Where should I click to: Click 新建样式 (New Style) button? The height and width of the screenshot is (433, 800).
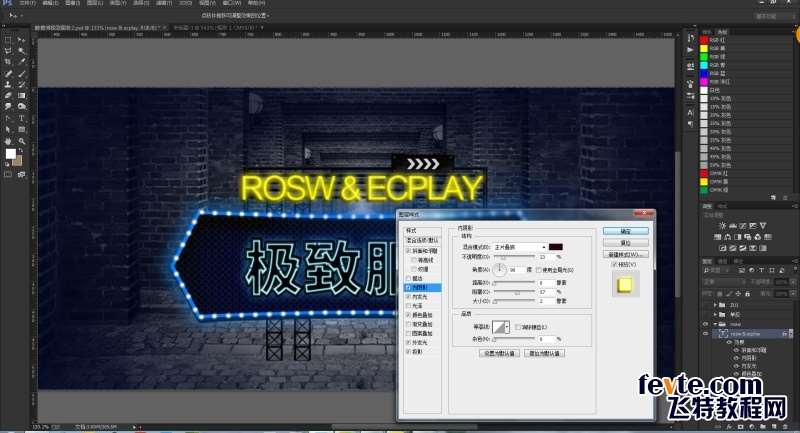[x=627, y=254]
